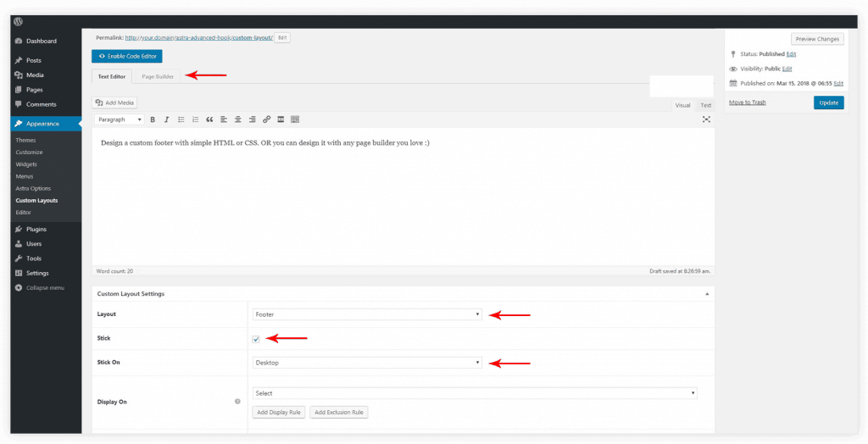Enable distraction-free fullscreen editor mode

pos(706,119)
